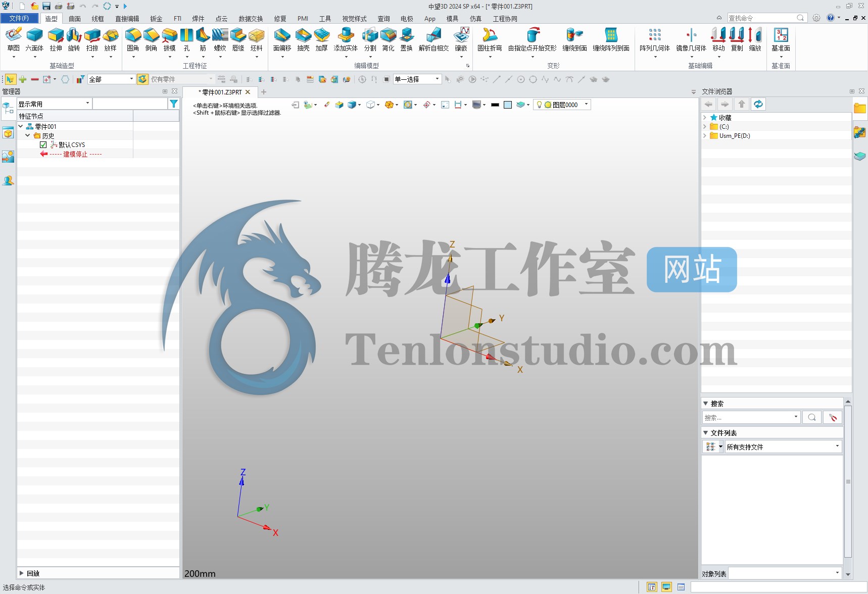Open the 放样 loft tool
868x594 pixels.
click(110, 39)
